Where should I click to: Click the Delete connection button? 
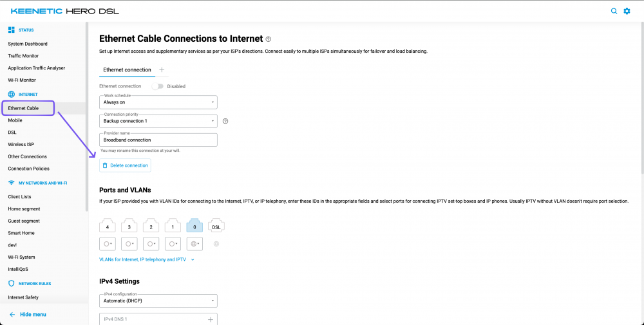tap(125, 165)
